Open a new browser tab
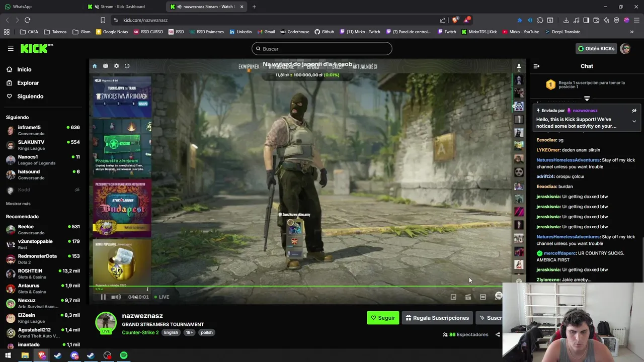644x362 pixels. (254, 7)
